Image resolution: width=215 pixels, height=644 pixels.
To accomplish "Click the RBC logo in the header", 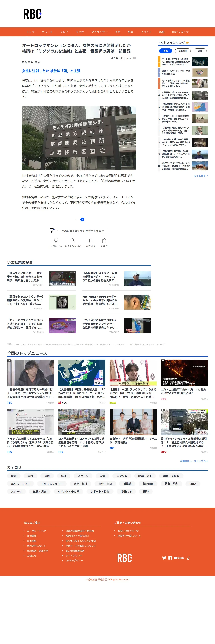I will (x=33, y=14).
